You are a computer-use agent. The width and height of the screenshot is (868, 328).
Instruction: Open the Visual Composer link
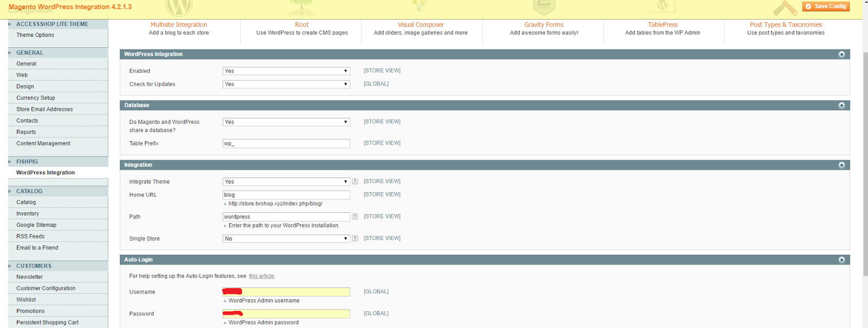point(420,24)
